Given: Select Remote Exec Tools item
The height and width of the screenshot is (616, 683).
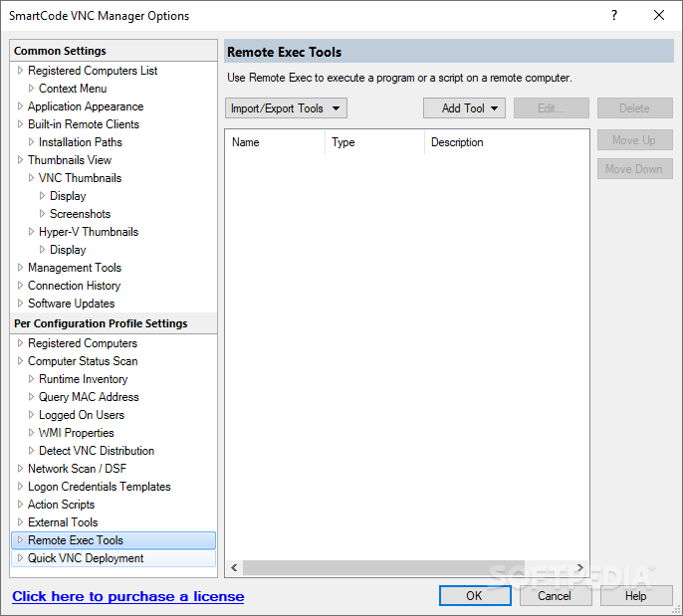Looking at the screenshot, I should click(x=114, y=540).
